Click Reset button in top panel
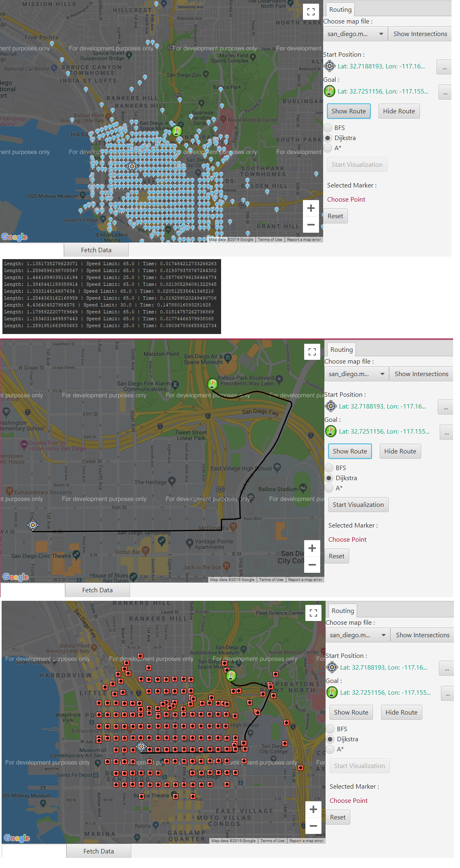This screenshot has width=460, height=868. 335,216
